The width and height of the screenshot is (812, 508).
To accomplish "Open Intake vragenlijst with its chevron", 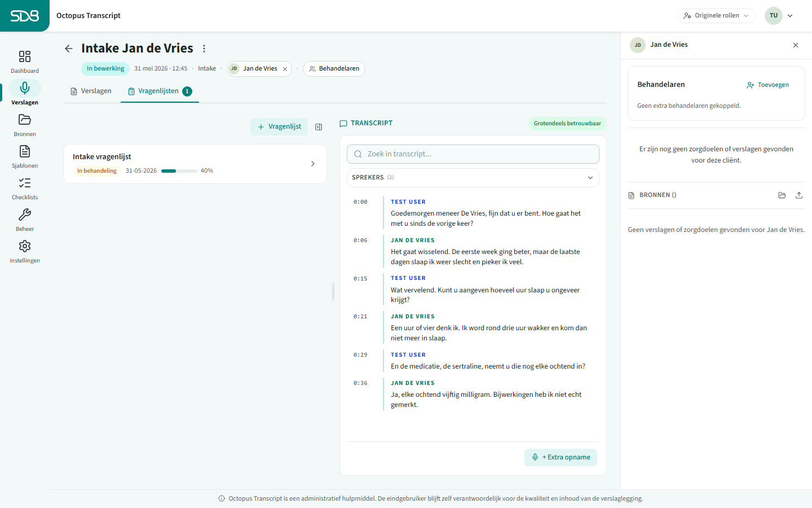I will [x=313, y=164].
